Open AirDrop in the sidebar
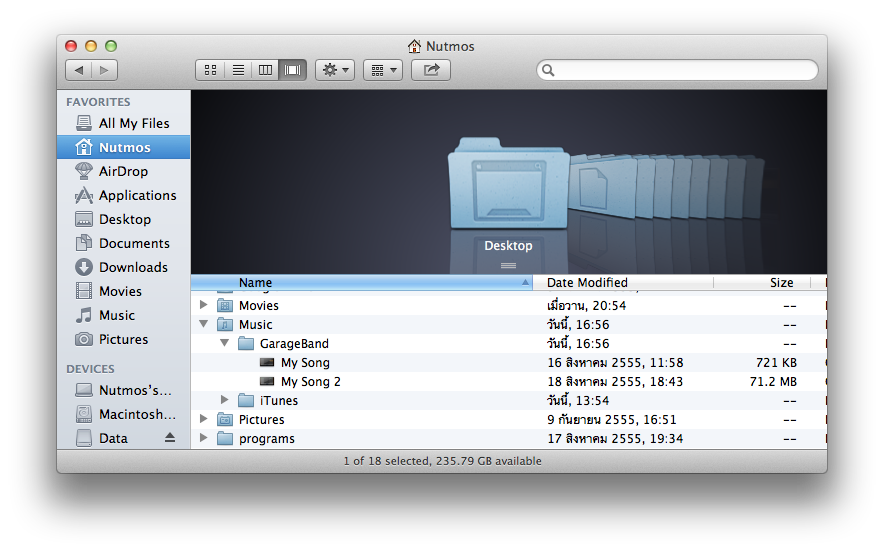 [x=123, y=171]
